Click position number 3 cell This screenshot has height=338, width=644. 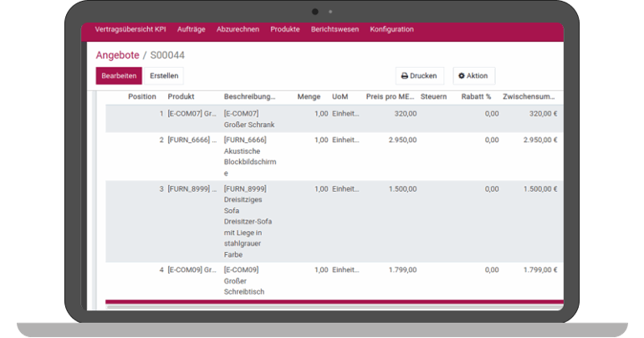(x=161, y=189)
